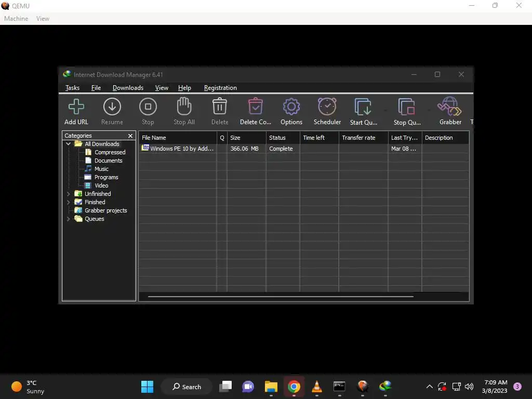Select the Finished category
This screenshot has width=532, height=399.
[95, 202]
